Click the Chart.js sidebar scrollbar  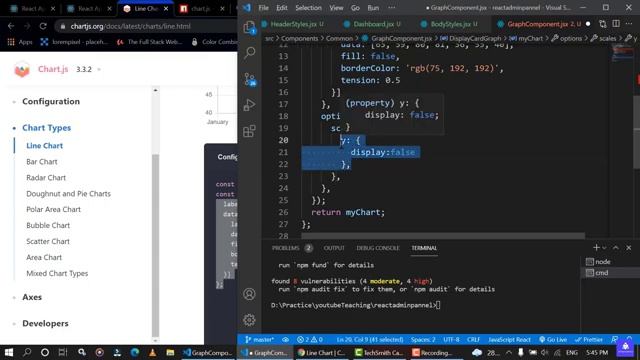pos(155,245)
